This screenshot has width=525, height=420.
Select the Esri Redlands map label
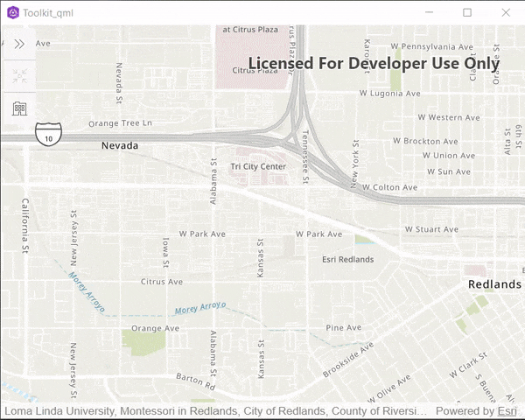tap(347, 259)
